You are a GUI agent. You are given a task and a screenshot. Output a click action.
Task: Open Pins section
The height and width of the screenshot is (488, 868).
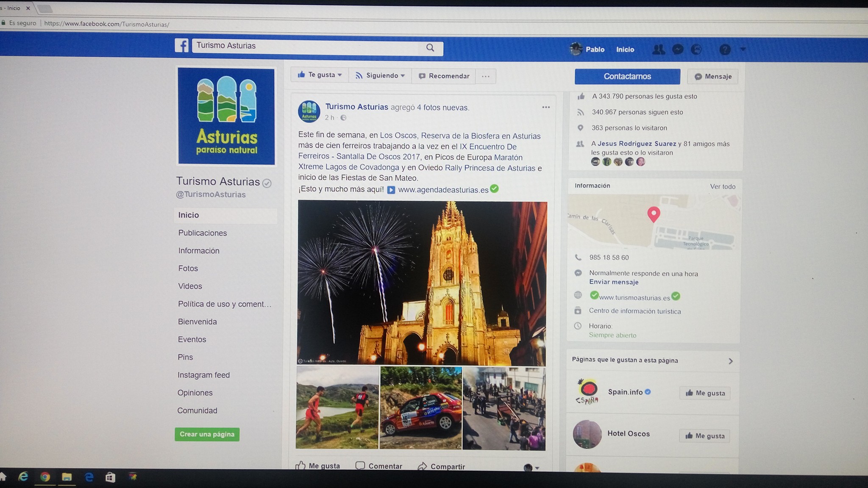coord(185,358)
